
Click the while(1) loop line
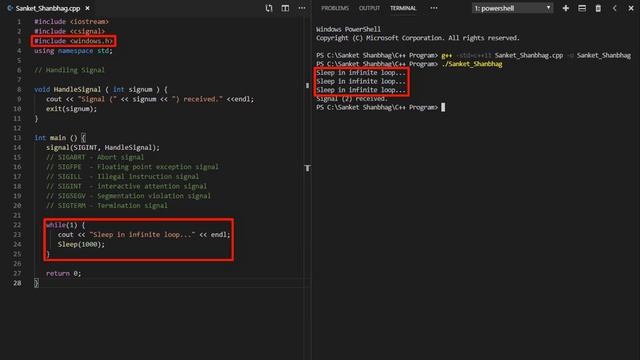pos(65,225)
